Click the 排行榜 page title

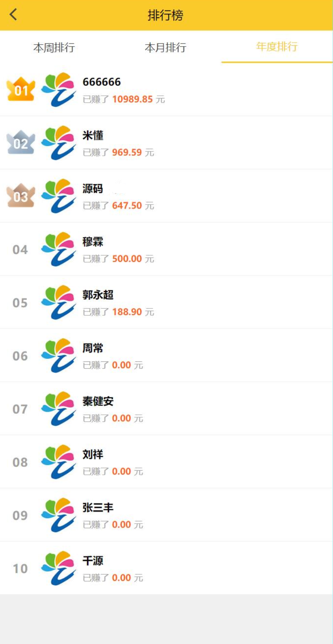[x=166, y=15]
